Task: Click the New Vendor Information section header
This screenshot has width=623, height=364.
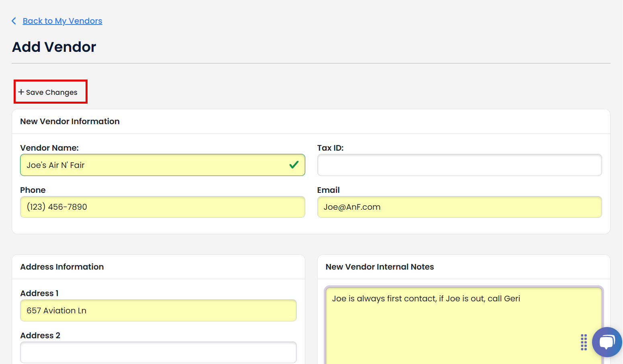Action: [x=70, y=121]
